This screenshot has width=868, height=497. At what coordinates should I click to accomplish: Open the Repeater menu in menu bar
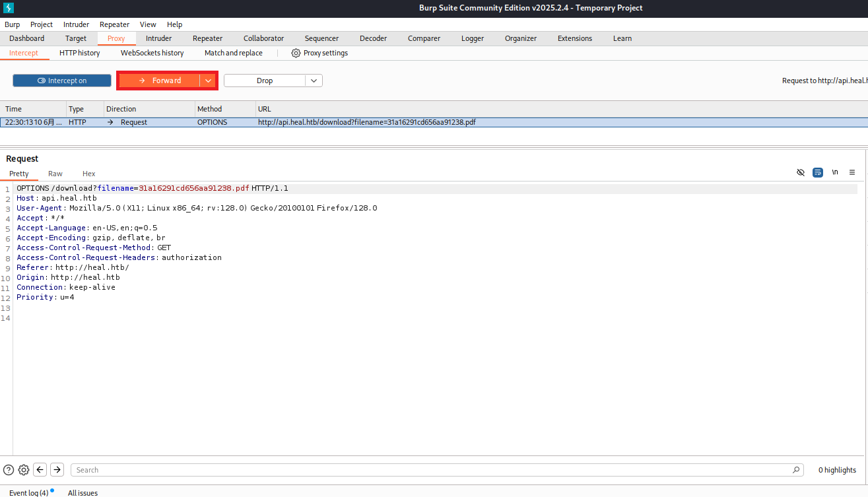click(114, 24)
